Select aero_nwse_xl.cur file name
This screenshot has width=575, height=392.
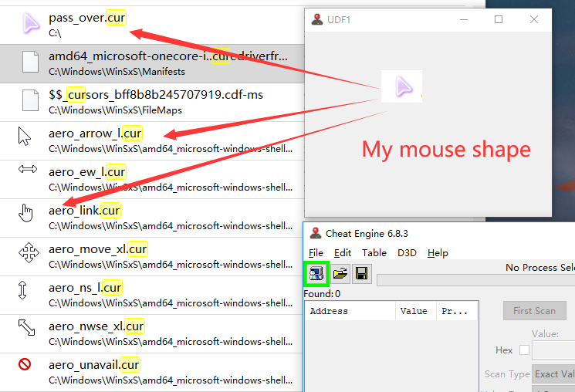tap(96, 326)
